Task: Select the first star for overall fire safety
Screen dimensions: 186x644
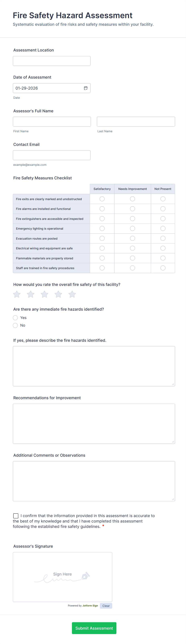Action: [x=17, y=294]
